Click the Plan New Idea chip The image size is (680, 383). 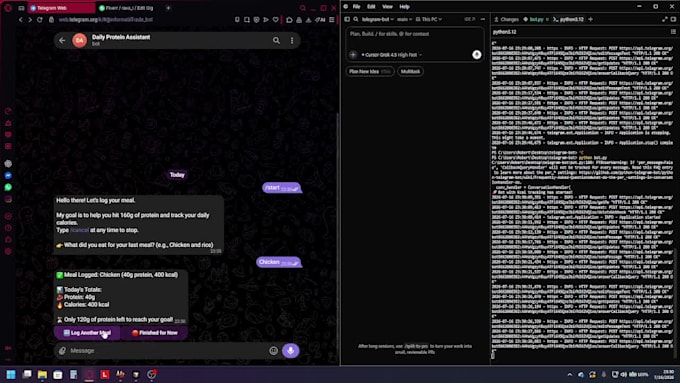click(370, 71)
